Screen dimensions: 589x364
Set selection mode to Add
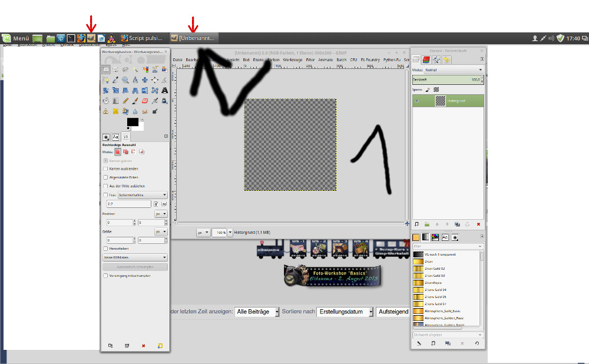(125, 152)
